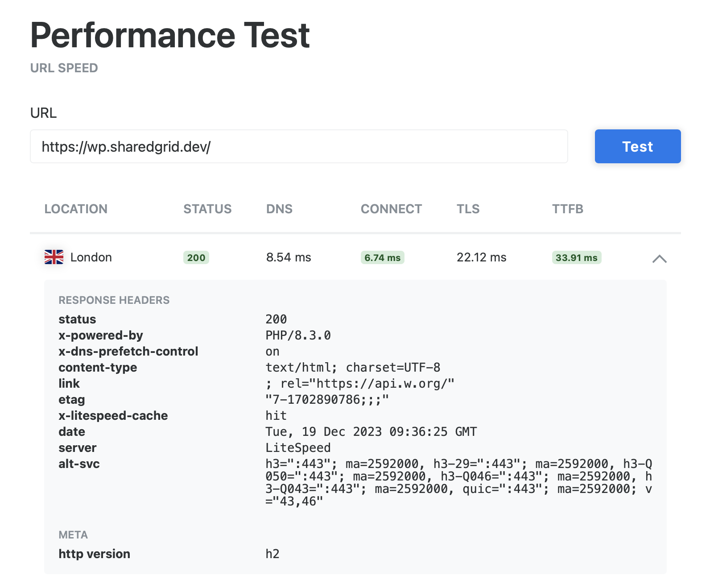Select the LOCATION column header
Image resolution: width=710 pixels, height=588 pixels.
[x=76, y=209]
